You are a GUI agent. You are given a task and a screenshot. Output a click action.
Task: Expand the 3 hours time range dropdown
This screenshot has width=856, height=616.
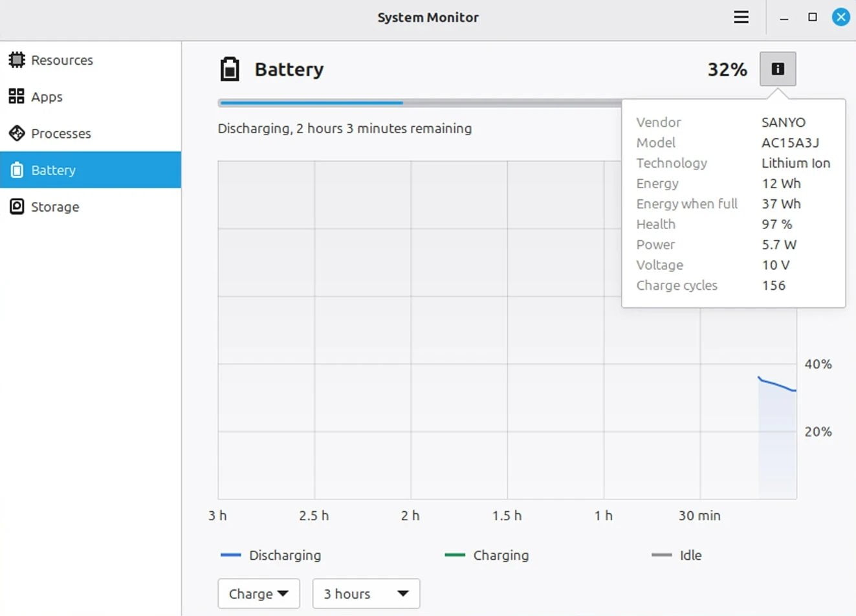pos(366,593)
